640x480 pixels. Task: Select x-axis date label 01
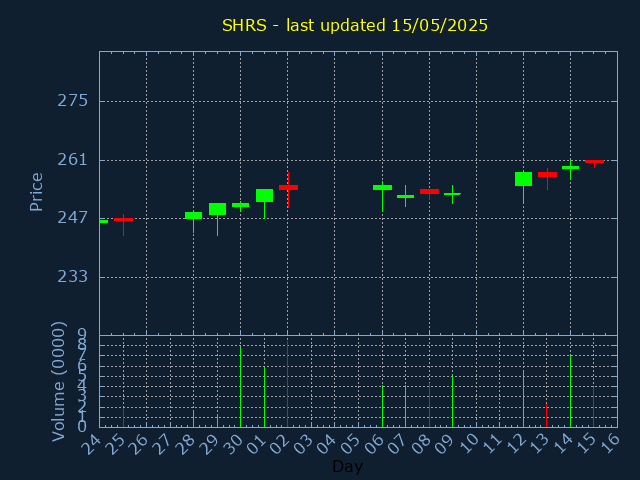click(257, 444)
